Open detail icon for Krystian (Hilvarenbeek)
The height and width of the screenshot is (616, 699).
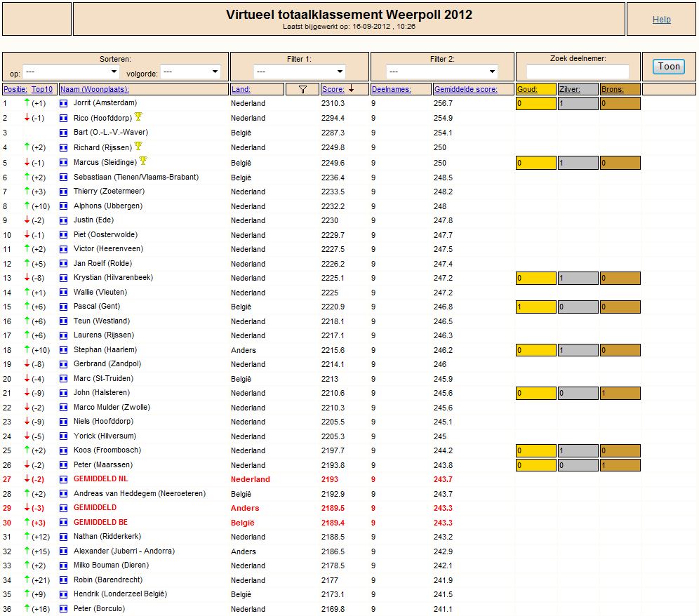pyautogui.click(x=63, y=278)
